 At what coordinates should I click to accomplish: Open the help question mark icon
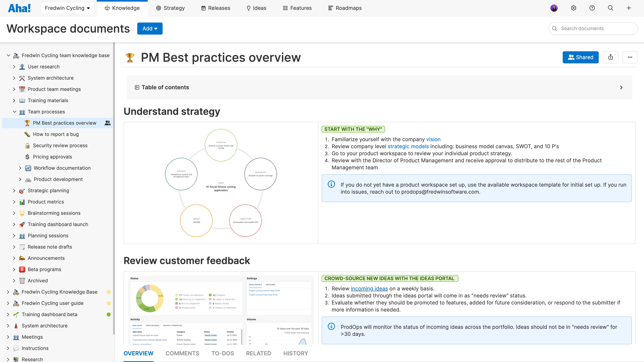tap(592, 8)
